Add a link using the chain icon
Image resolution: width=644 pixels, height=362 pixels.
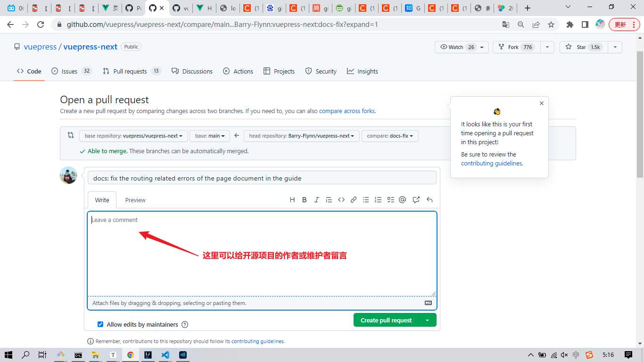(354, 200)
